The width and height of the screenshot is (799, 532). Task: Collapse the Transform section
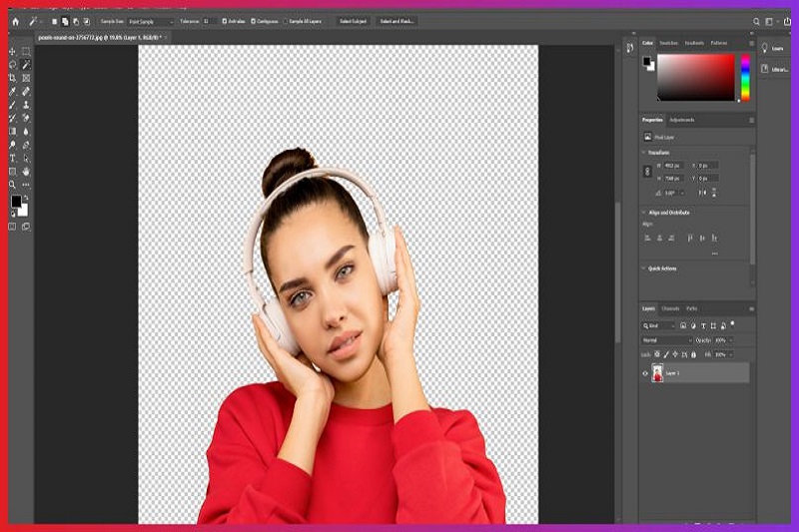[643, 153]
